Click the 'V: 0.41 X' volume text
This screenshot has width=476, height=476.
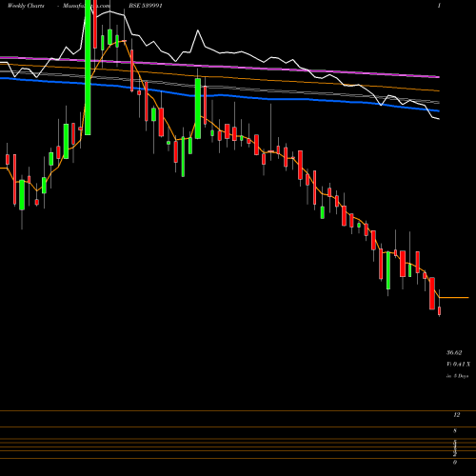point(458,364)
